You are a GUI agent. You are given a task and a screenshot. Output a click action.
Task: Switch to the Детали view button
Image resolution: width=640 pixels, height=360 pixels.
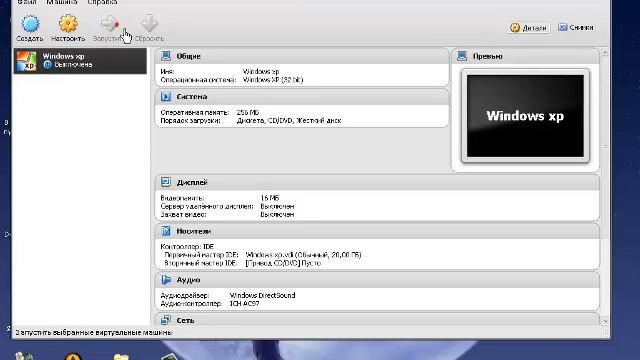point(529,28)
